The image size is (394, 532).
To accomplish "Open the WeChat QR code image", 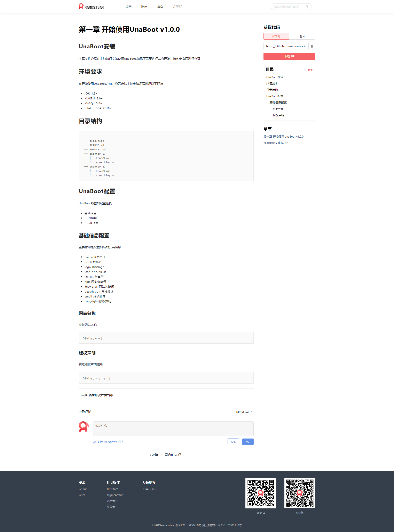I will [x=261, y=493].
